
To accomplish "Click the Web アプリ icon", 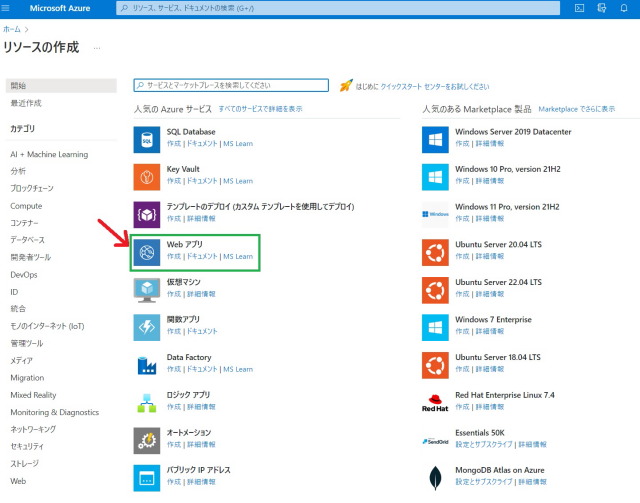I will point(147,252).
